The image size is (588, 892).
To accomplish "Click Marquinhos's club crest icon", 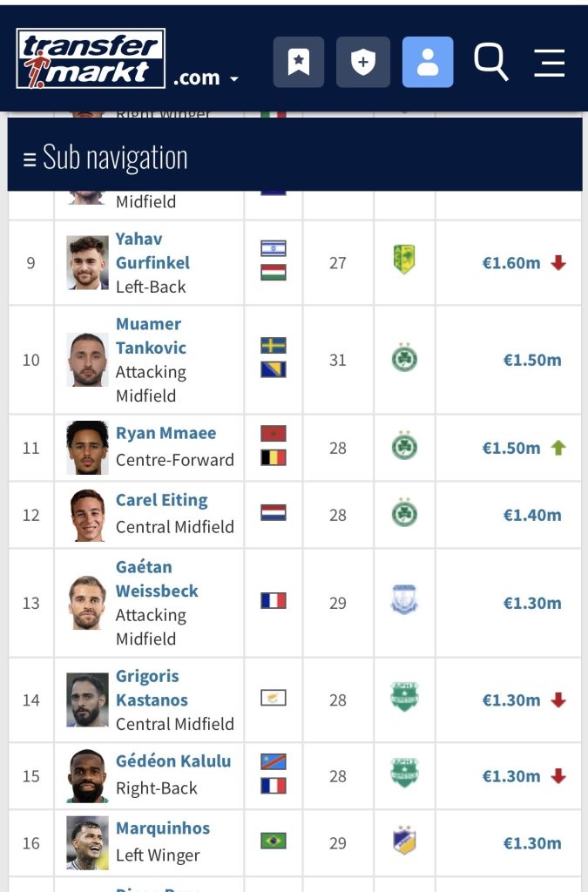I will [404, 842].
